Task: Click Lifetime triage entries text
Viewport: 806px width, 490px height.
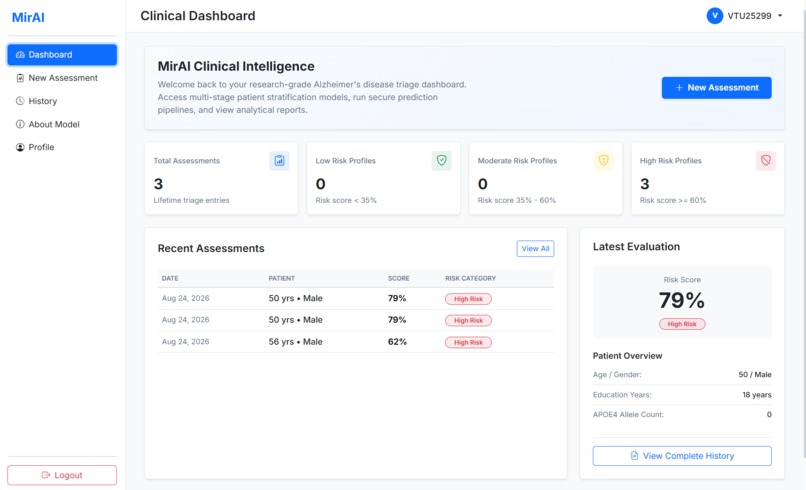Action: point(191,201)
